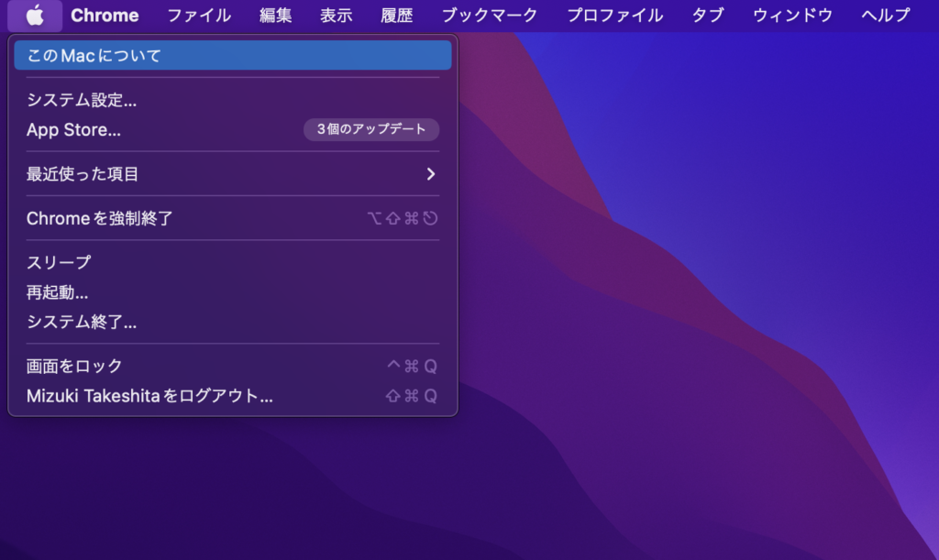Open the 表示 menu

tap(336, 16)
